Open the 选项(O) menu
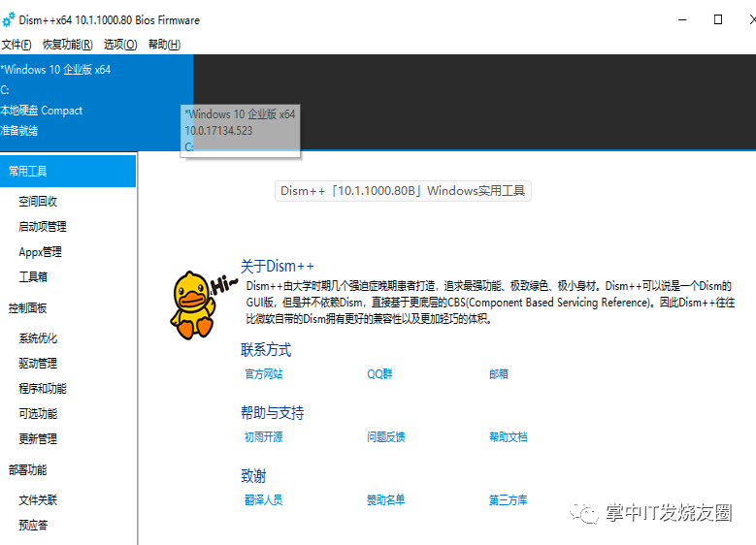The image size is (756, 545). pos(120,45)
